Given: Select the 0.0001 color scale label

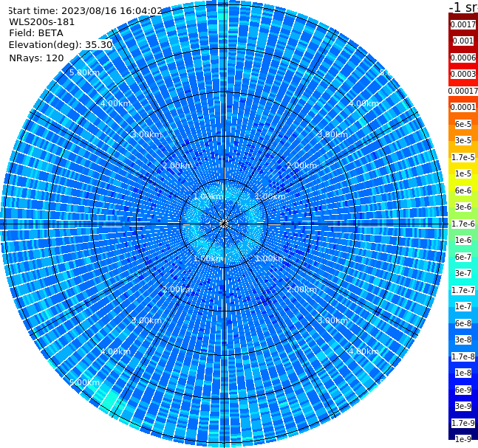Looking at the screenshot, I should pos(463,107).
